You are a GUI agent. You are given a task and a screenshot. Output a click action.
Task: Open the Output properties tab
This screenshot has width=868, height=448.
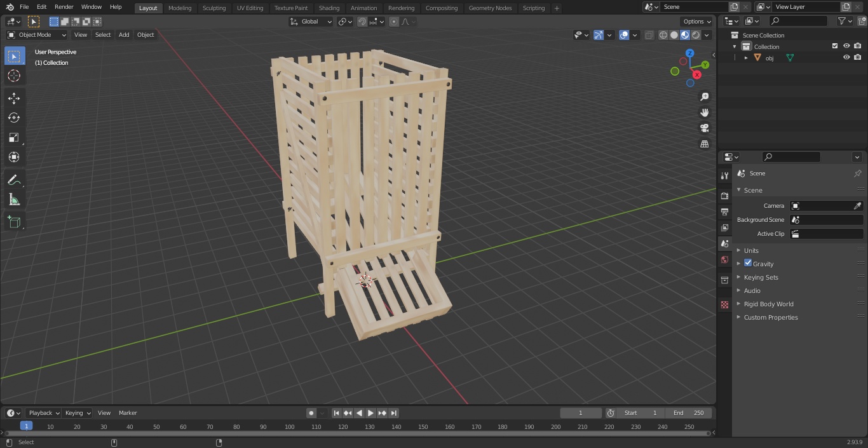724,212
